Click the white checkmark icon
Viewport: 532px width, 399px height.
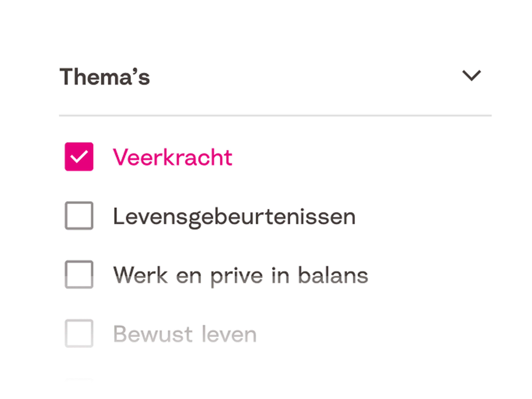(x=79, y=157)
